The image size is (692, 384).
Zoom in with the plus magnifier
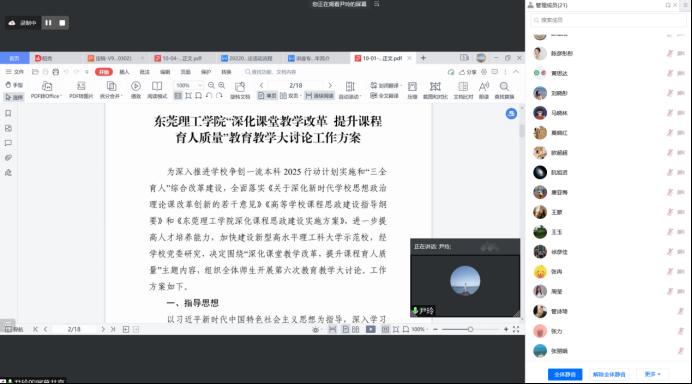(x=222, y=85)
